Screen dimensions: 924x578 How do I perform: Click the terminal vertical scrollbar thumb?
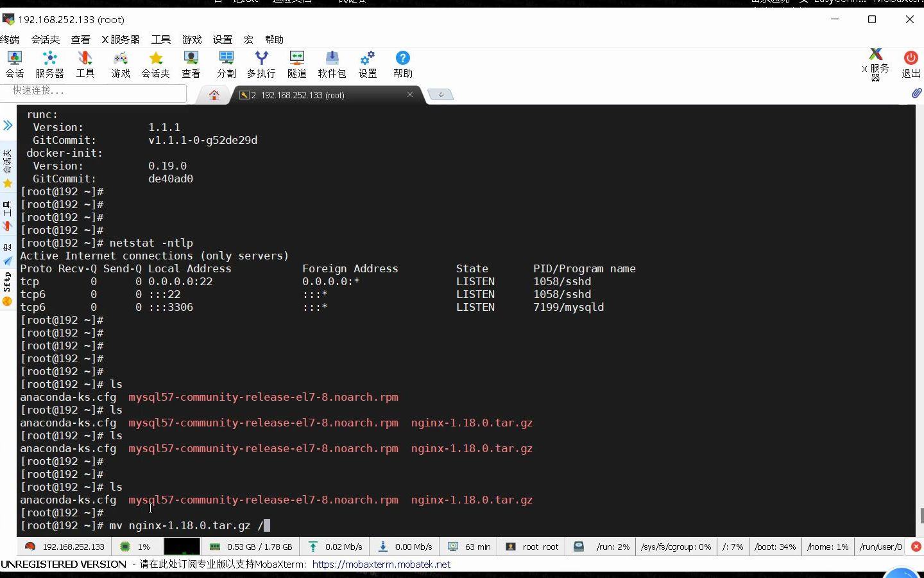[921, 516]
